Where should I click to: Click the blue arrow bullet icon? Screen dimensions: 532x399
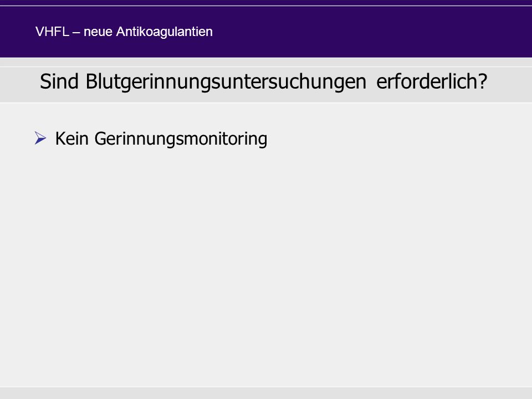pos(40,138)
